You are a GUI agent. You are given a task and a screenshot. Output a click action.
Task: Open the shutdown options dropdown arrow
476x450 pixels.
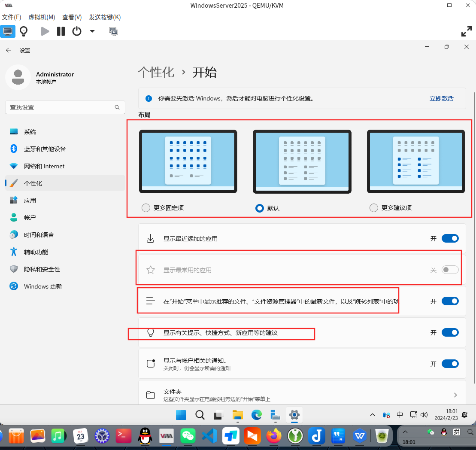92,31
